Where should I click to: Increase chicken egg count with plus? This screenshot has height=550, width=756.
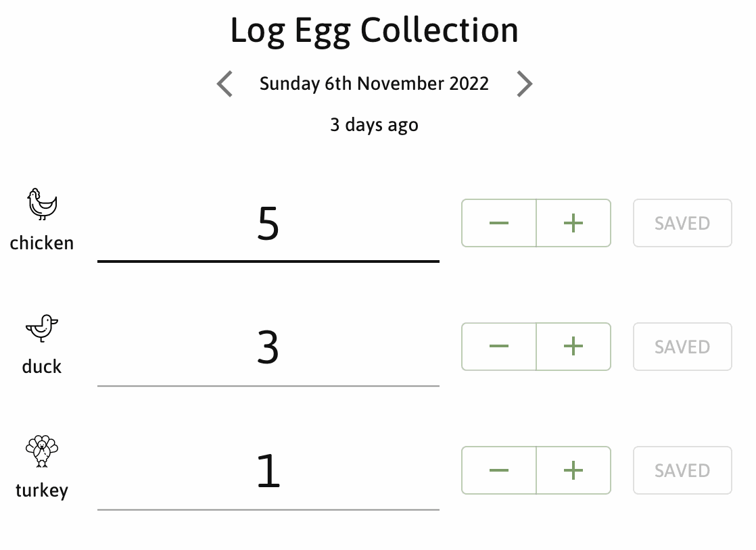(x=573, y=223)
